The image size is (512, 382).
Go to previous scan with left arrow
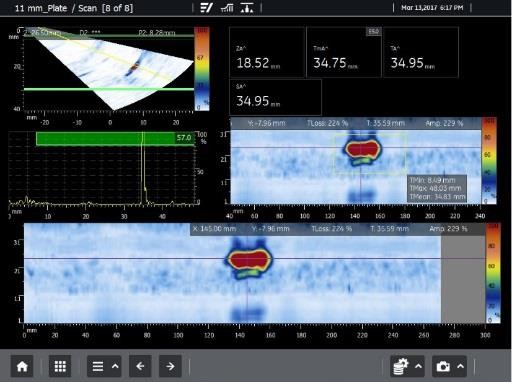pyautogui.click(x=140, y=366)
